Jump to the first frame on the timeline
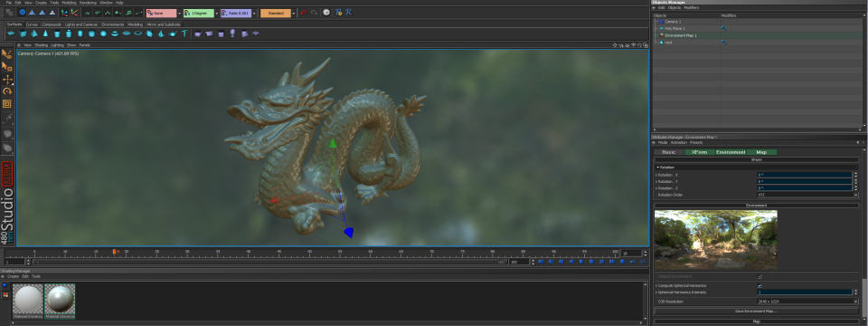This screenshot has height=326, width=868. click(541, 262)
